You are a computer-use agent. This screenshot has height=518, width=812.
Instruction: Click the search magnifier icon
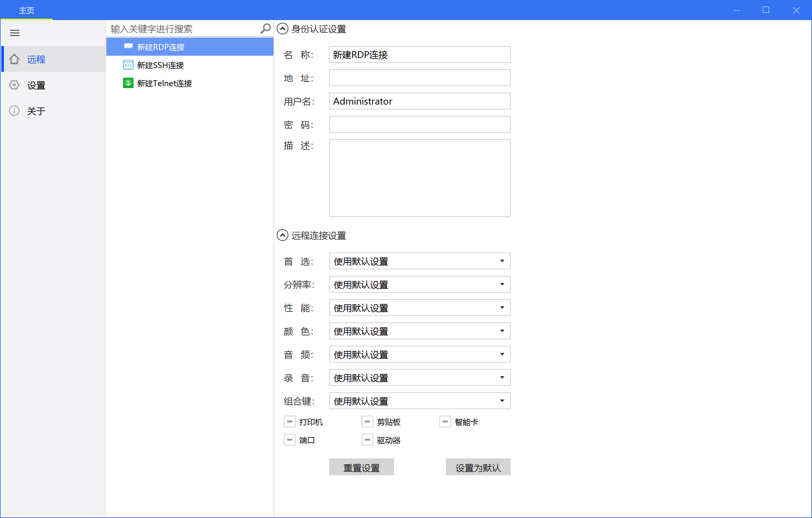(265, 28)
